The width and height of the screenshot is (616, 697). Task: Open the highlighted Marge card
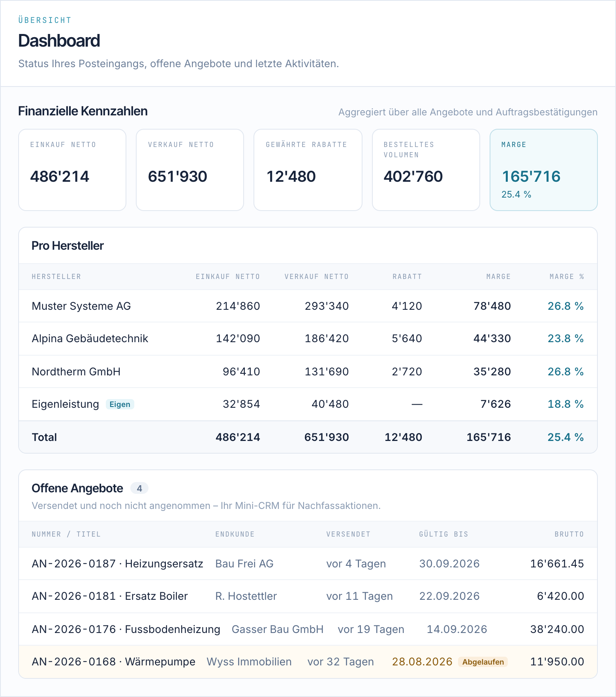[x=544, y=170]
